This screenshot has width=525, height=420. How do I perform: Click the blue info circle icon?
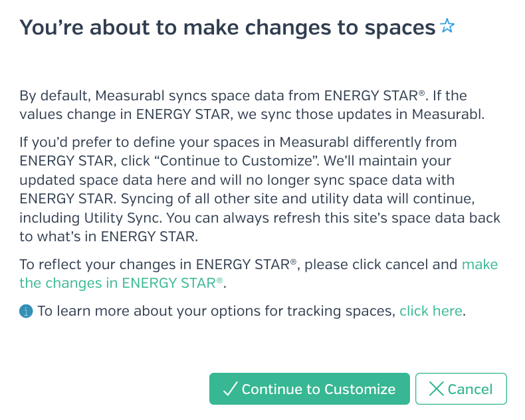26,311
